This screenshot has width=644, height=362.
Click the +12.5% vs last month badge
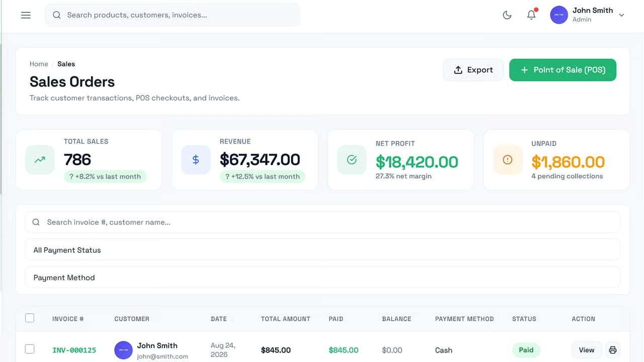coord(262,176)
